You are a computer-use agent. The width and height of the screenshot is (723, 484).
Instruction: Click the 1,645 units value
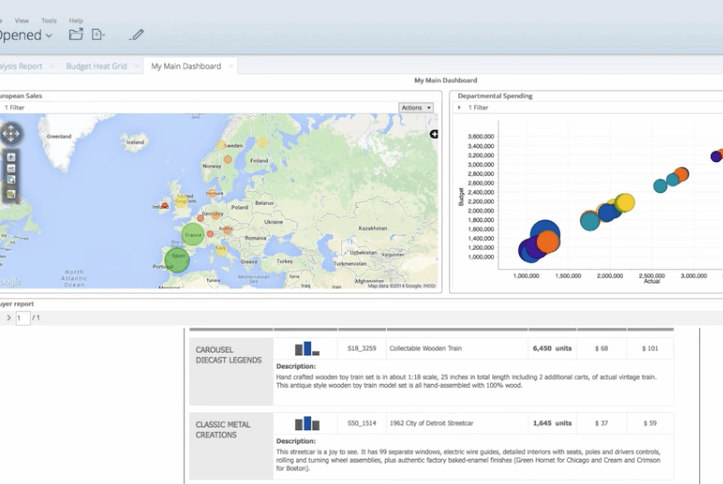click(552, 423)
